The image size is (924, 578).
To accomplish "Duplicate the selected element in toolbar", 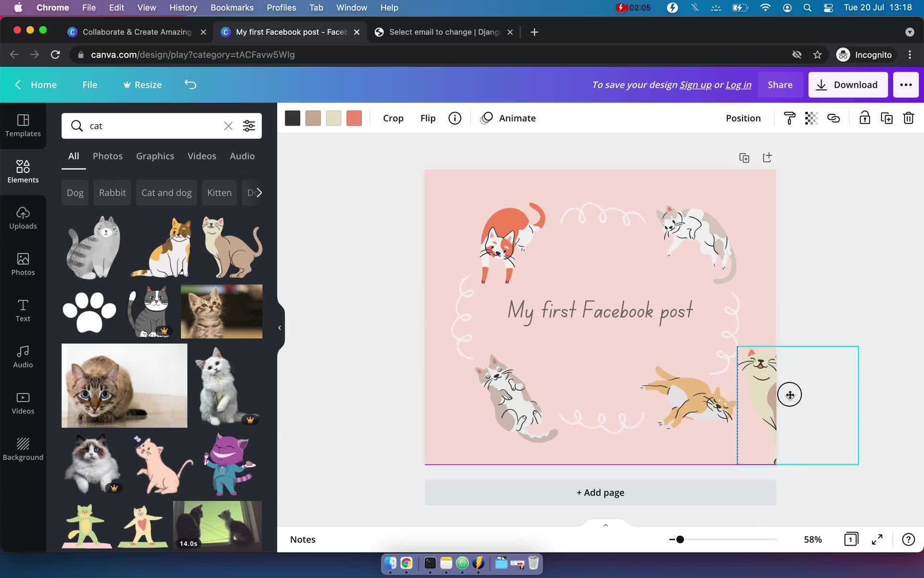I will pos(886,118).
